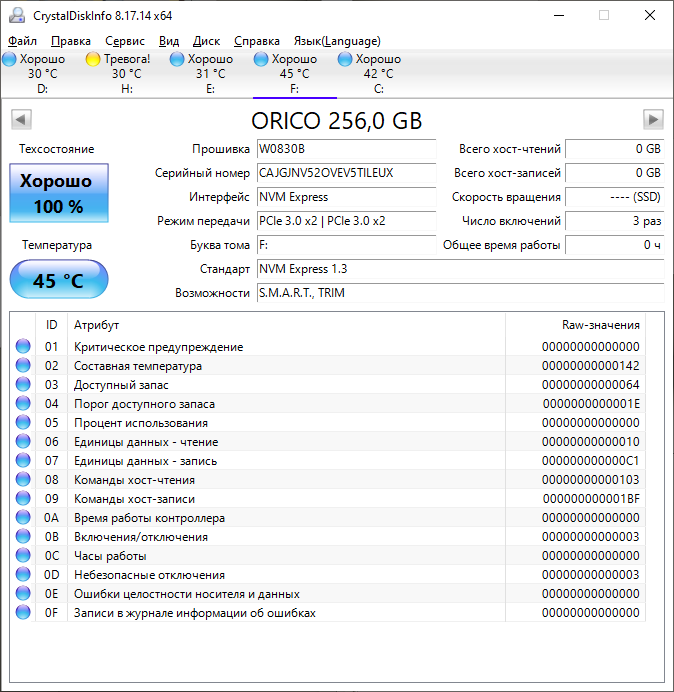Select row Небезопасные отключения
674x692 pixels.
click(328, 574)
